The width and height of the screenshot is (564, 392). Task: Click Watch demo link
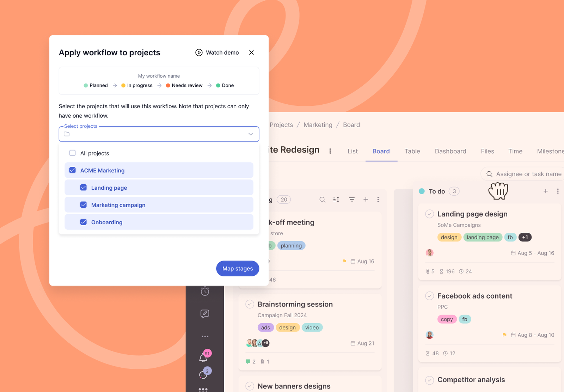(x=217, y=53)
